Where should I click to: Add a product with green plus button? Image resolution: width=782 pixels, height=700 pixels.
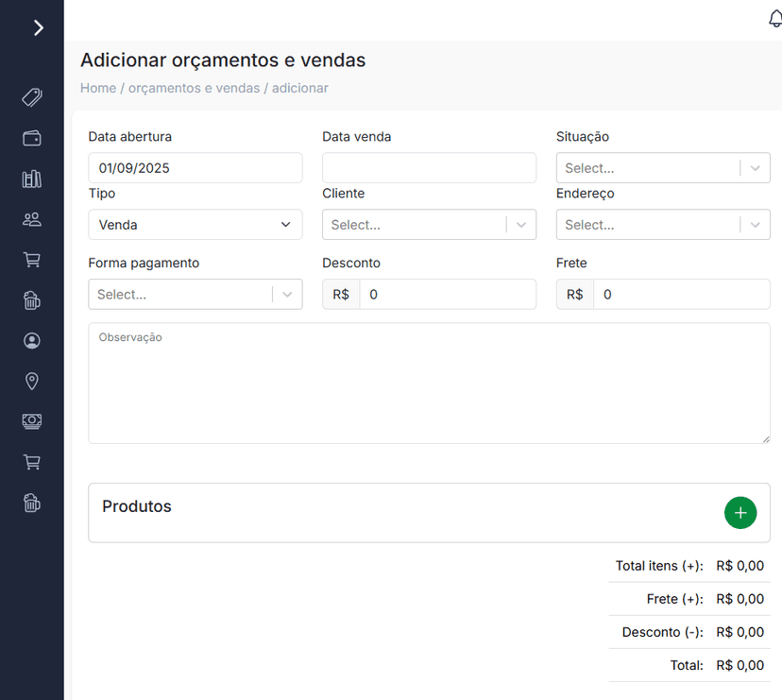tap(739, 513)
